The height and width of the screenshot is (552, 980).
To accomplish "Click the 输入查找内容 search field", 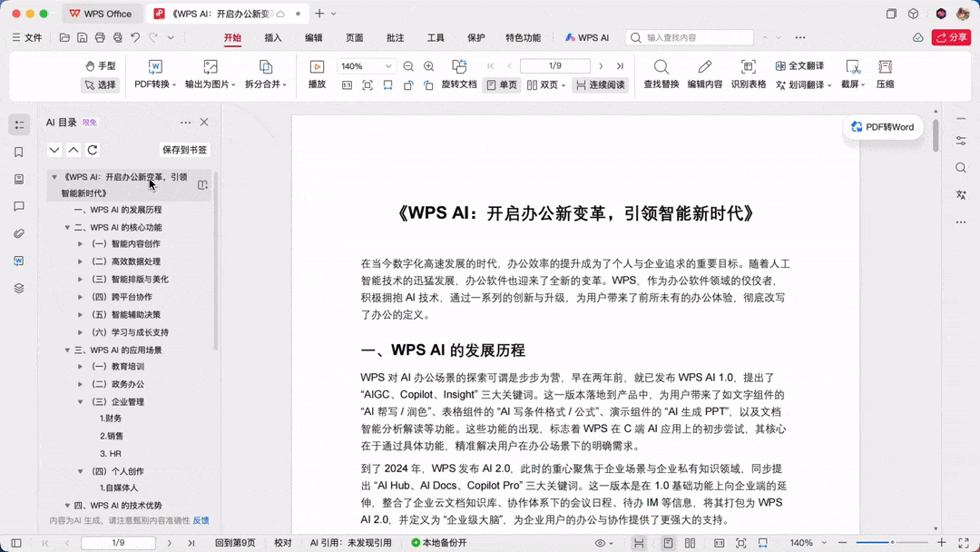I will click(690, 37).
